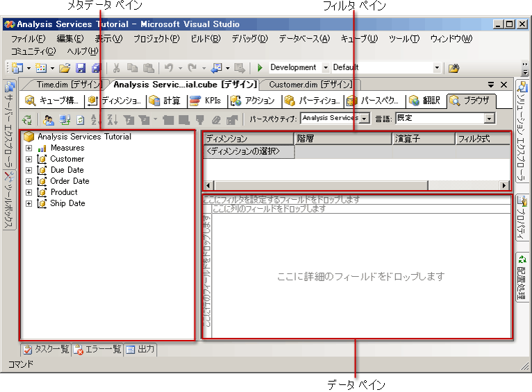Click the Measures bar chart icon

tap(42, 148)
